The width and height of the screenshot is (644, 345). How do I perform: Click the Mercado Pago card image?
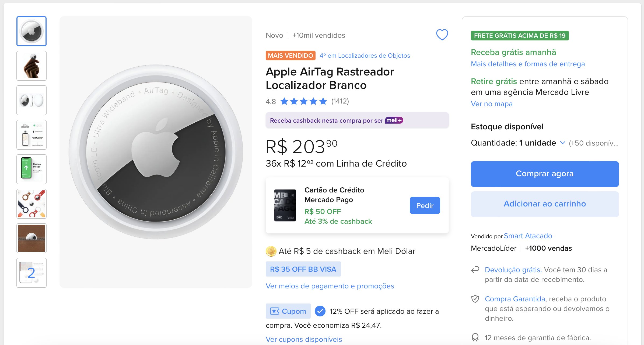[x=285, y=205]
